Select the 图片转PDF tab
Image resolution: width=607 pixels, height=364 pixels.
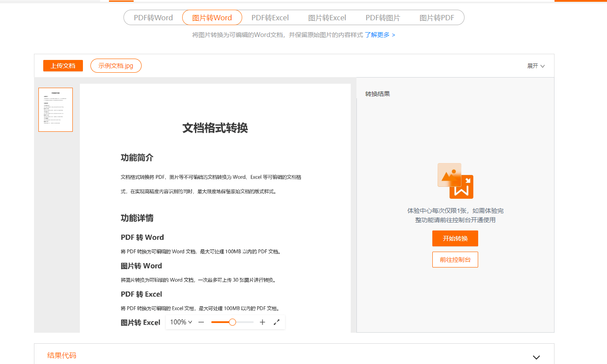437,18
